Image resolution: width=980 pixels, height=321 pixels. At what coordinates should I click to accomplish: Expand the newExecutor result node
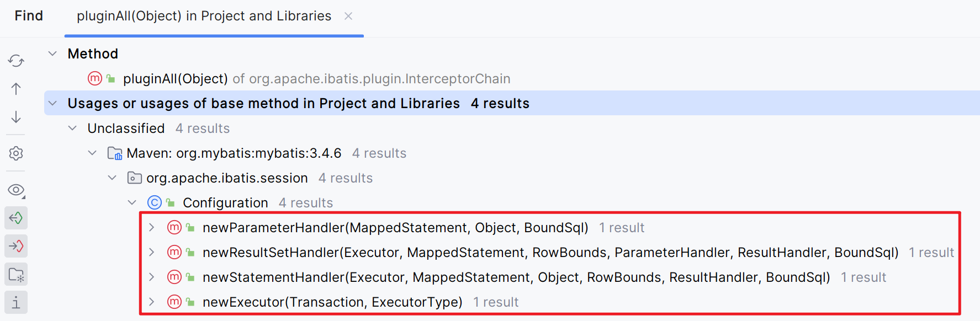pyautogui.click(x=152, y=302)
